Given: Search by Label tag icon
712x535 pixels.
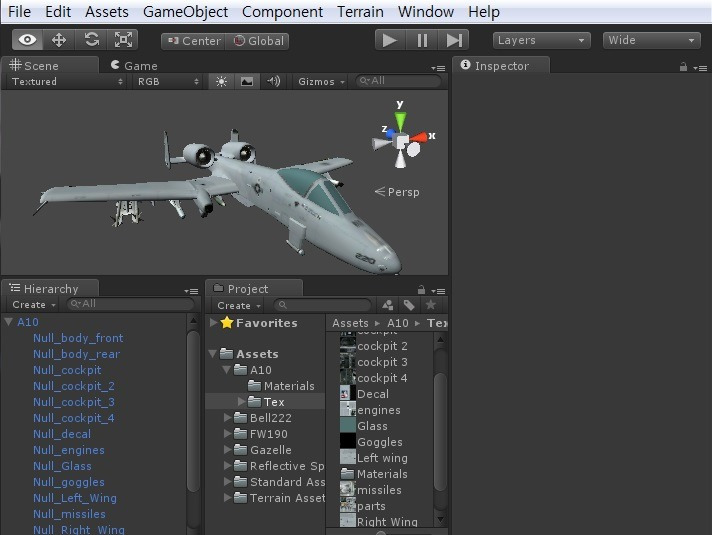Looking at the screenshot, I should (x=409, y=305).
